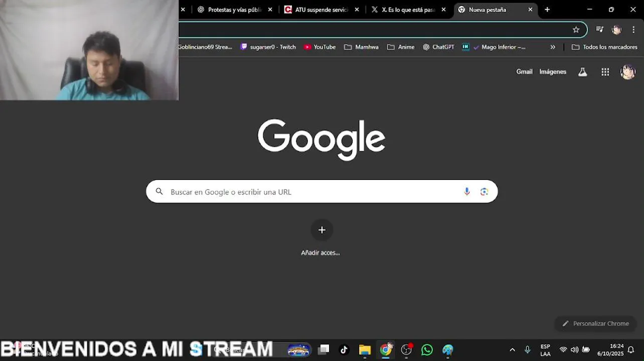This screenshot has width=644, height=361.
Task: Bookmark this page with the star icon
Action: click(x=576, y=30)
